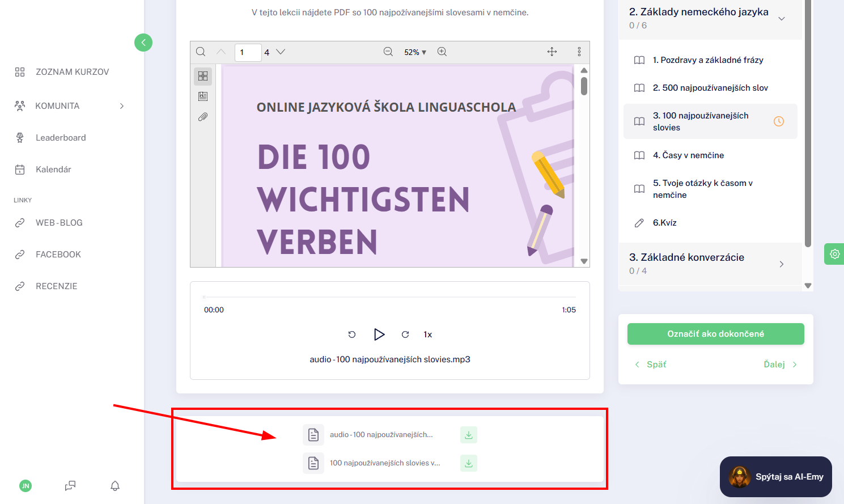Click Označiť ako dokončené button
This screenshot has width=844, height=504.
716,334
